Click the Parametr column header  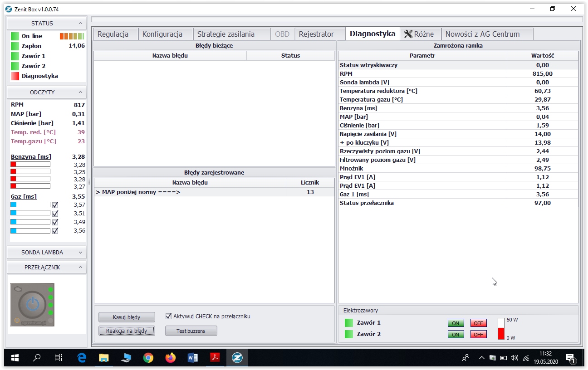(422, 55)
